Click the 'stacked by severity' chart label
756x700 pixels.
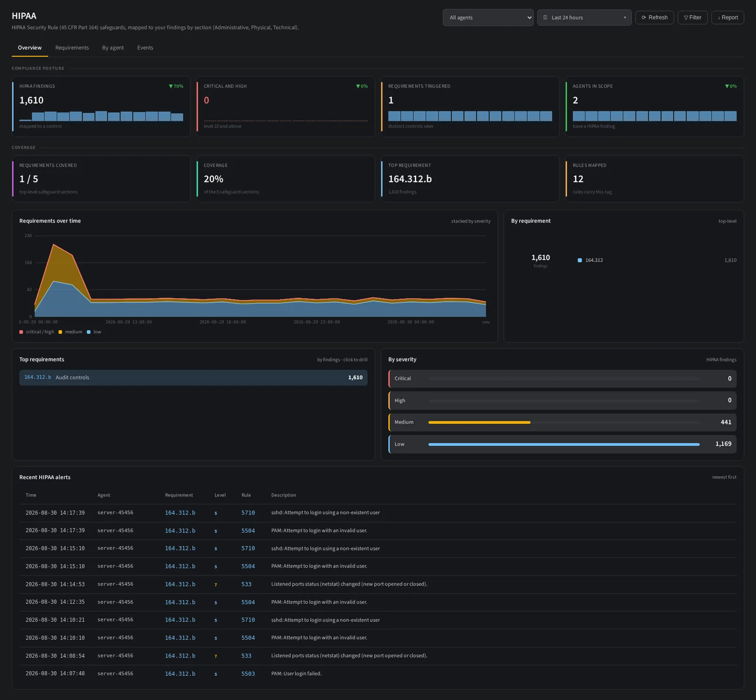[x=471, y=221]
